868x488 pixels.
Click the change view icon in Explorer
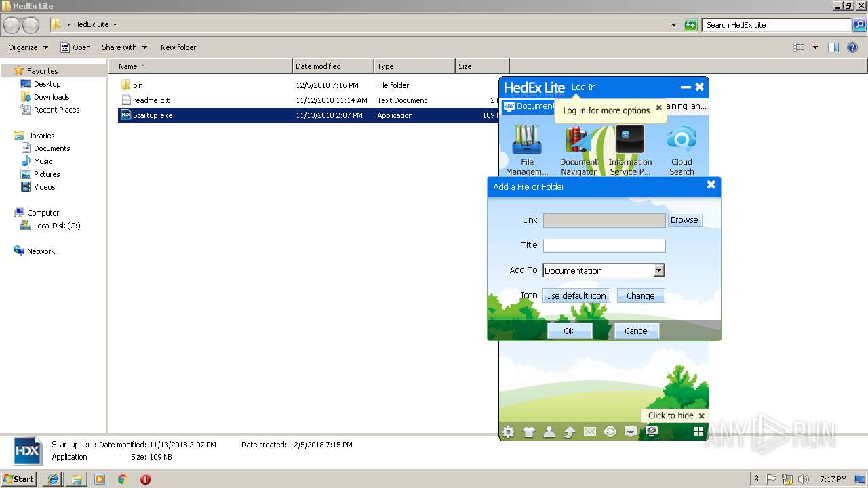coord(799,47)
